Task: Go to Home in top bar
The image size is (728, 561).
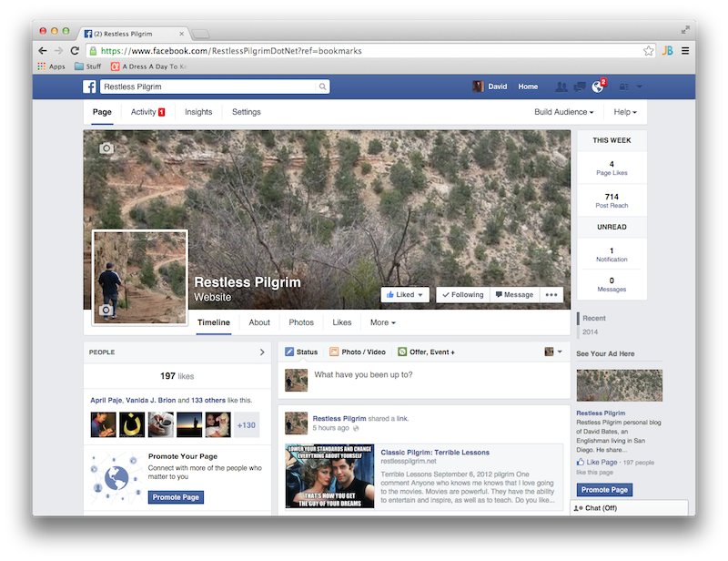Action: click(x=528, y=87)
